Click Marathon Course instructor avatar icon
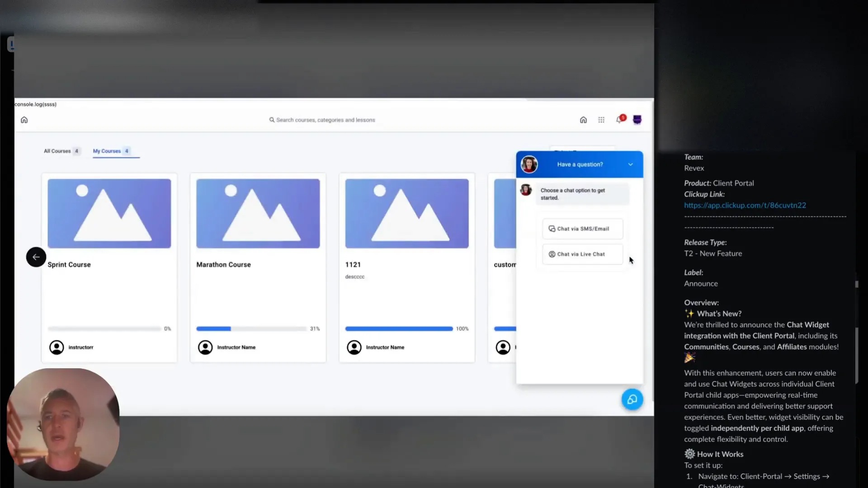This screenshot has height=488, width=868. tap(205, 347)
